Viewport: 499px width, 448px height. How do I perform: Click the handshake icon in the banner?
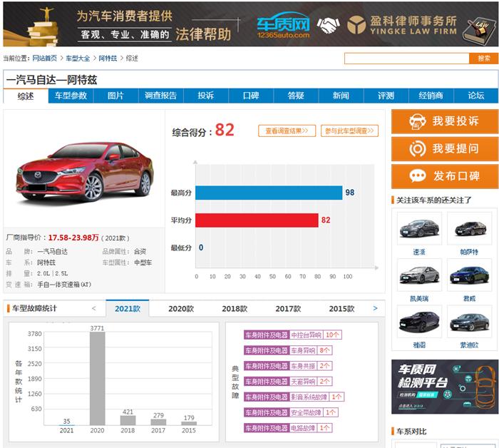click(x=328, y=25)
